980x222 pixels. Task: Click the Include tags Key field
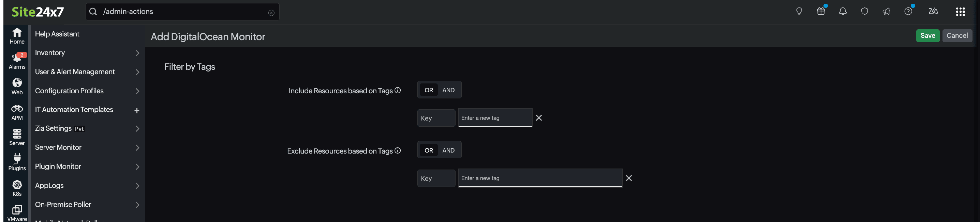click(436, 118)
